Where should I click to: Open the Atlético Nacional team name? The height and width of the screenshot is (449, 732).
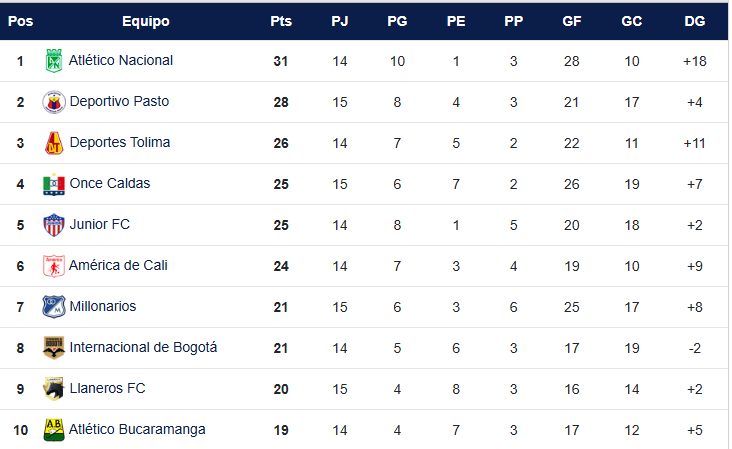[121, 61]
